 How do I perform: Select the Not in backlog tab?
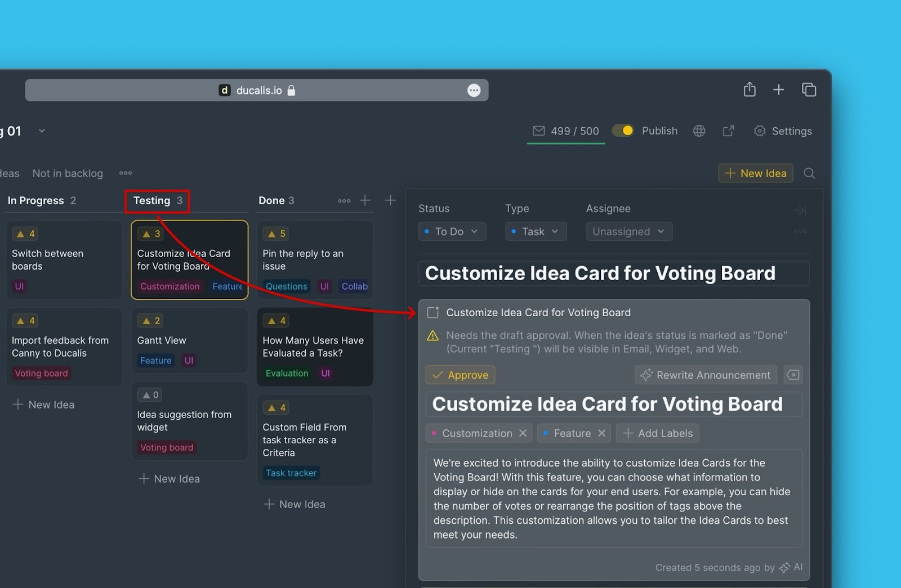pos(68,173)
